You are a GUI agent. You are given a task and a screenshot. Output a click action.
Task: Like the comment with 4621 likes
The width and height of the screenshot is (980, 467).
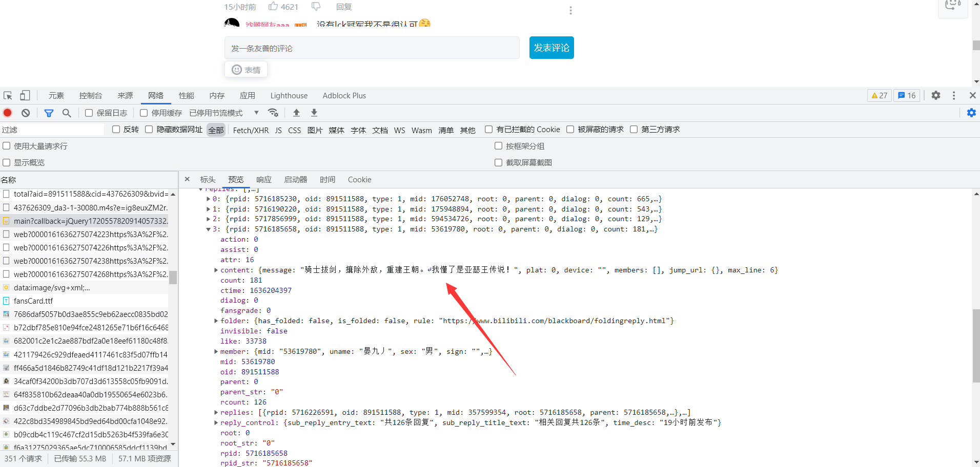click(273, 6)
